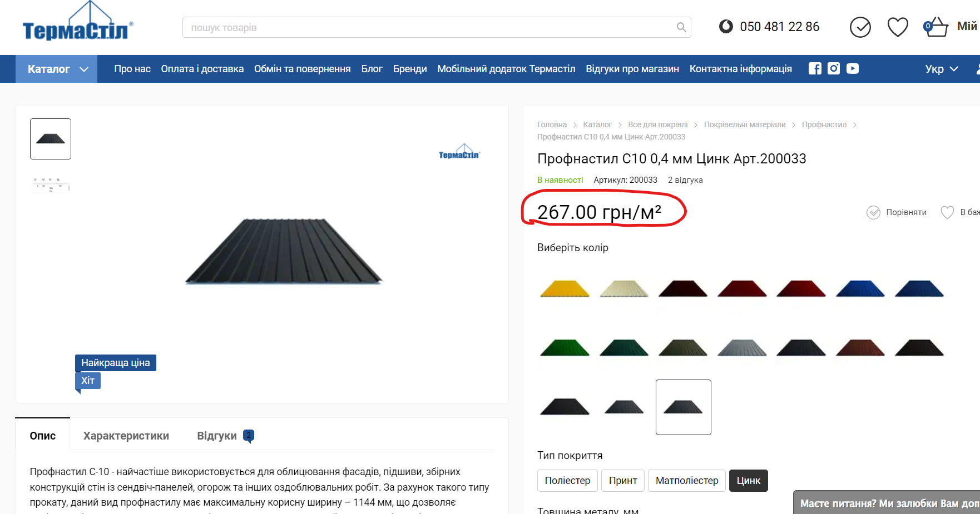Click the Профнастил breadcrumb link
This screenshot has width=980, height=514.
tap(824, 124)
